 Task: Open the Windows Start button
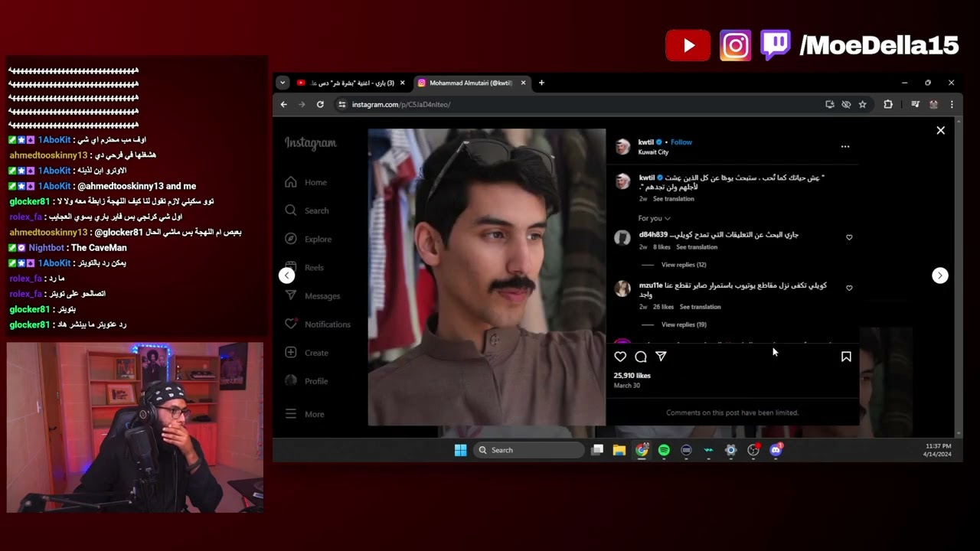(460, 450)
